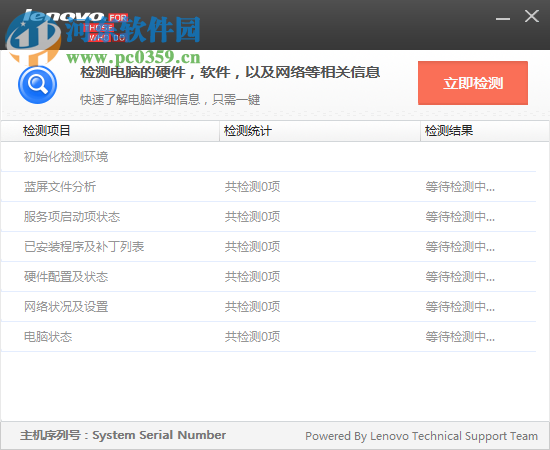Click 等待检测中 status for 电脑状态

[460, 337]
